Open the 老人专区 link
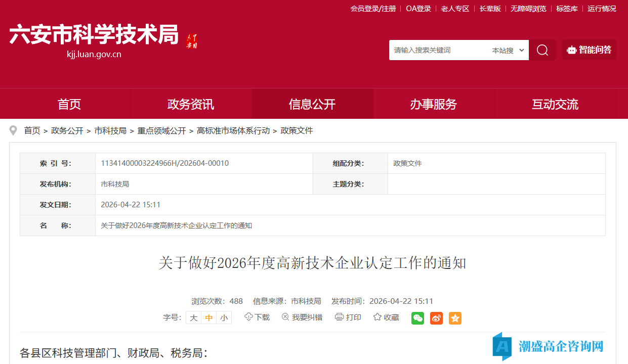Screen dimensions: 628x364 point(455,9)
